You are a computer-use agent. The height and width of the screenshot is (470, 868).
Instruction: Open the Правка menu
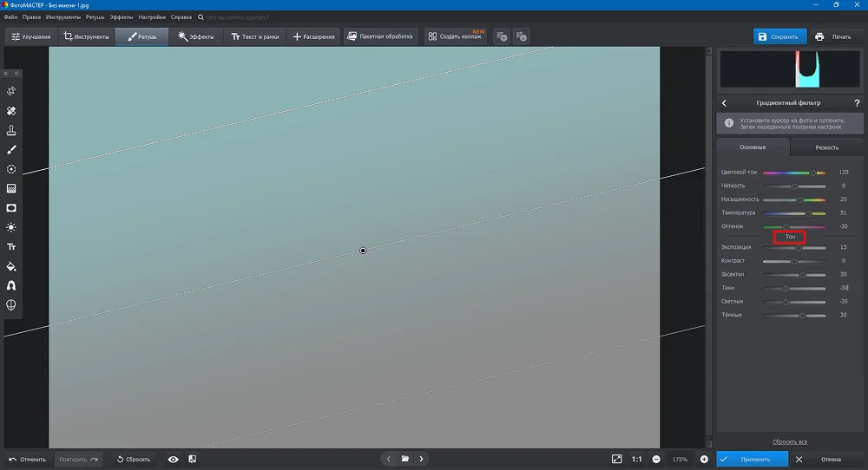(x=31, y=17)
